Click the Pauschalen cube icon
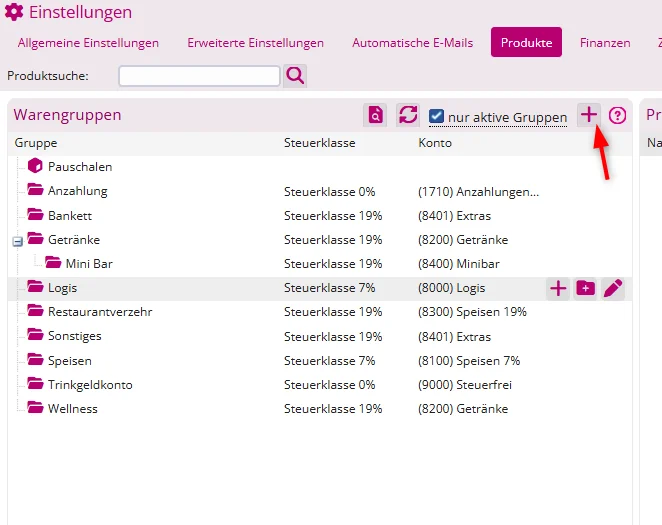 pyautogui.click(x=35, y=166)
